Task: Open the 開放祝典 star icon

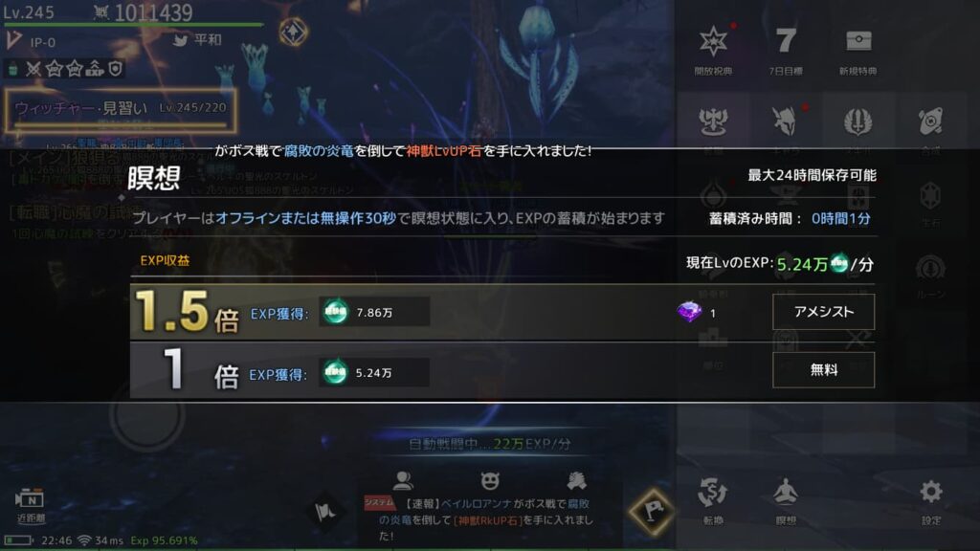Action: tap(713, 50)
